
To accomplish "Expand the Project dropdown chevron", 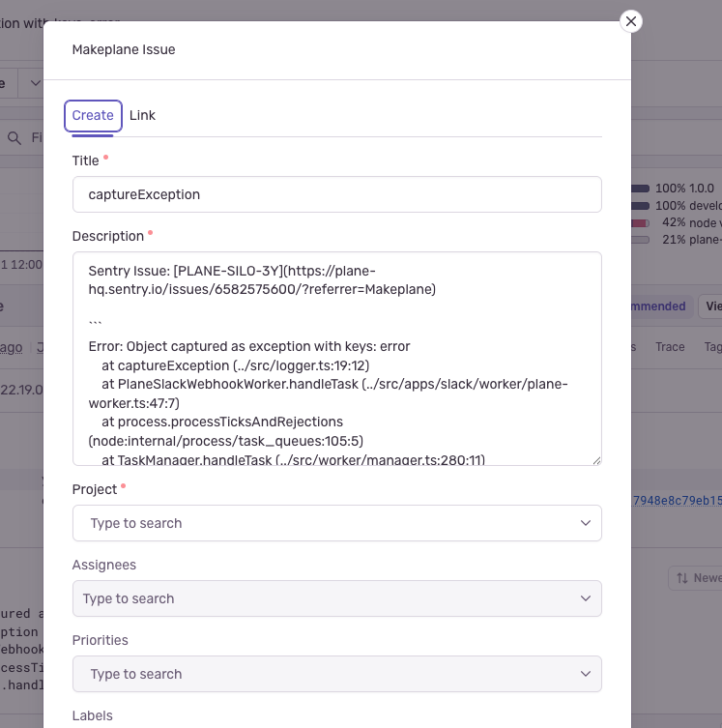I will tap(586, 523).
